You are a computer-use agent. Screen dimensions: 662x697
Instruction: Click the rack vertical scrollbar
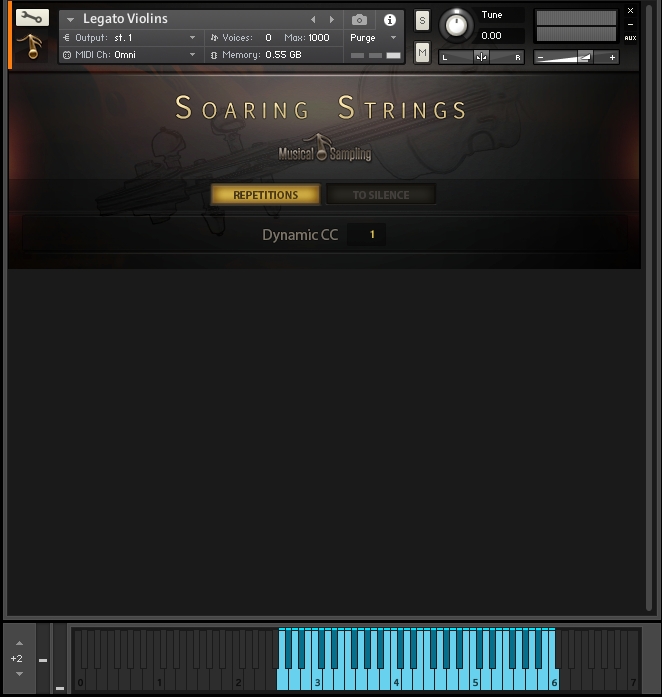point(649,308)
